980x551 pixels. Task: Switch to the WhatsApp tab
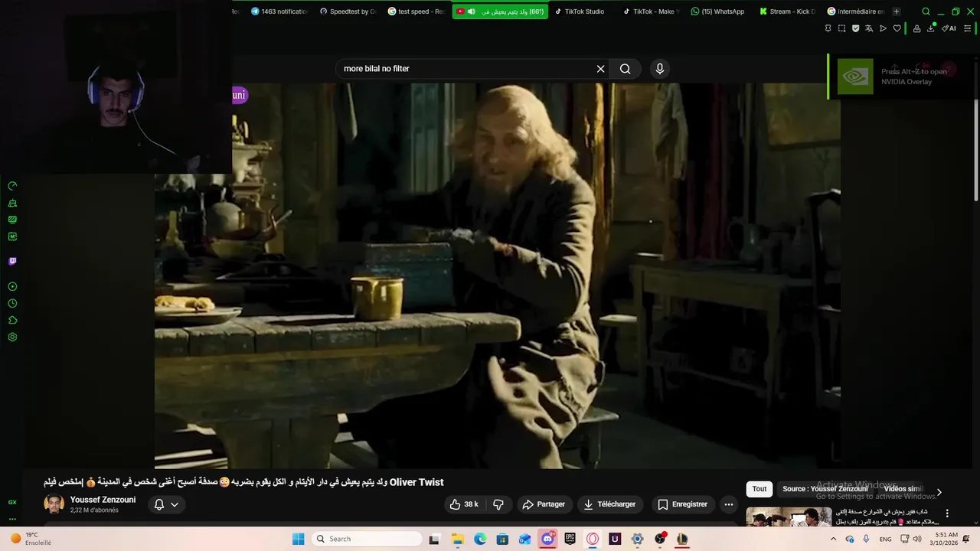717,11
